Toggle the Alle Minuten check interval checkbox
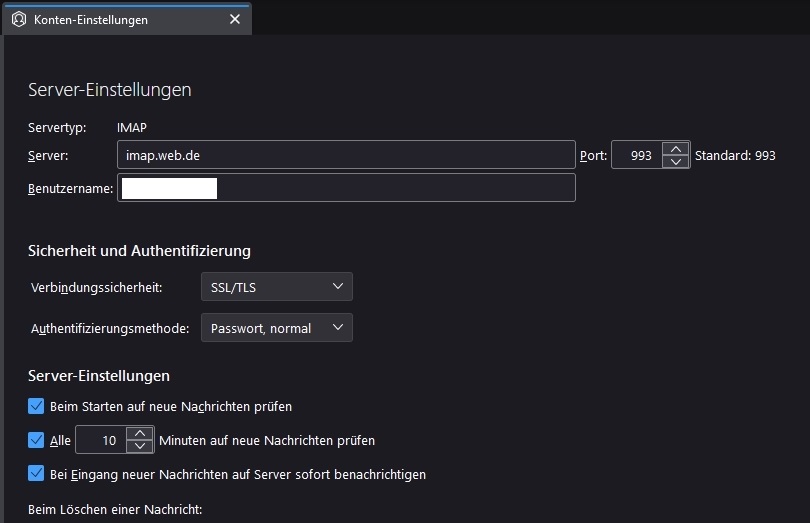 (36, 440)
